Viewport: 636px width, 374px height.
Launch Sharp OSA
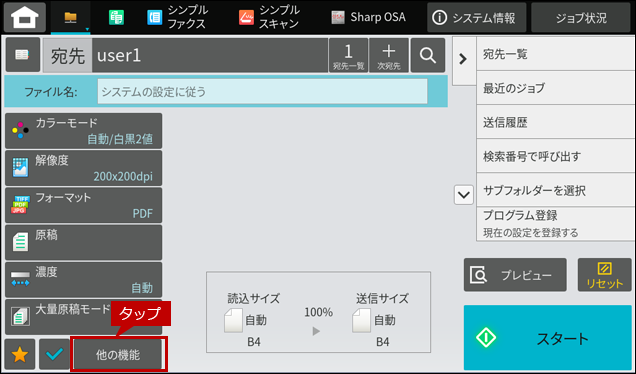pos(368,17)
